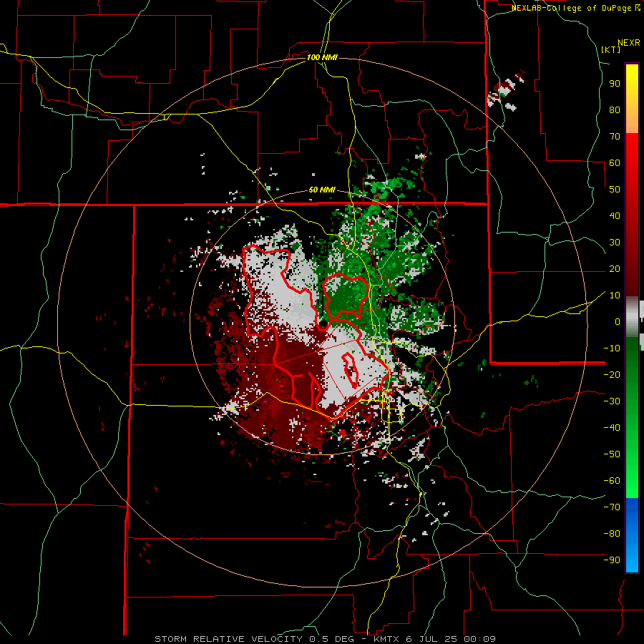The image size is (644, 644).
Task: Click the 20 value on velocity scale
Action: click(615, 268)
